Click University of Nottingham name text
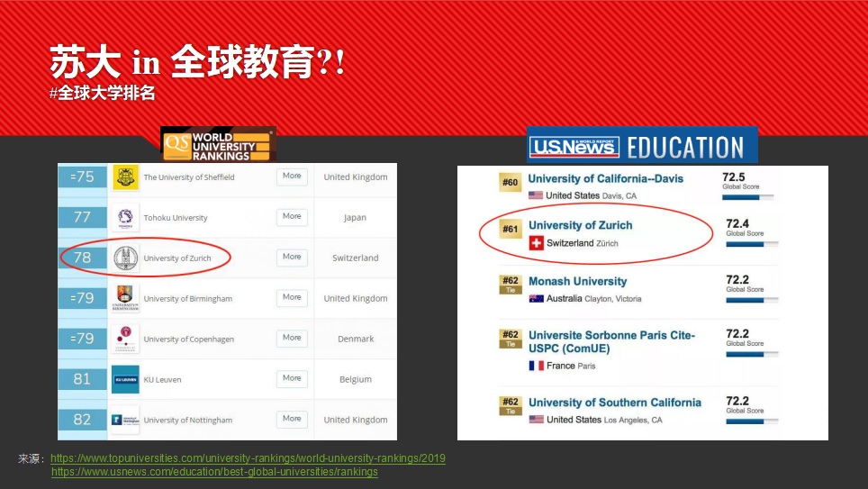Image resolution: width=868 pixels, height=489 pixels. click(x=187, y=420)
